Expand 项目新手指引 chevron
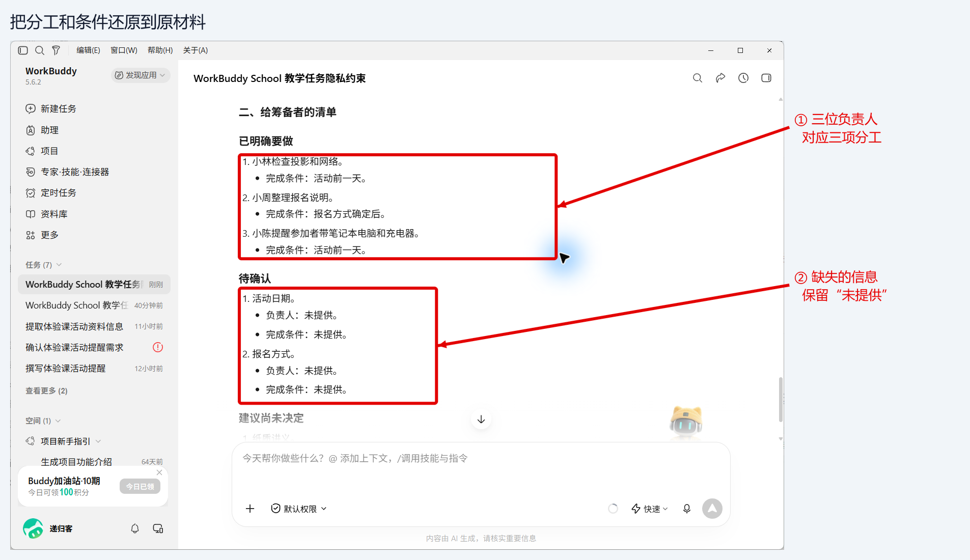 point(98,441)
